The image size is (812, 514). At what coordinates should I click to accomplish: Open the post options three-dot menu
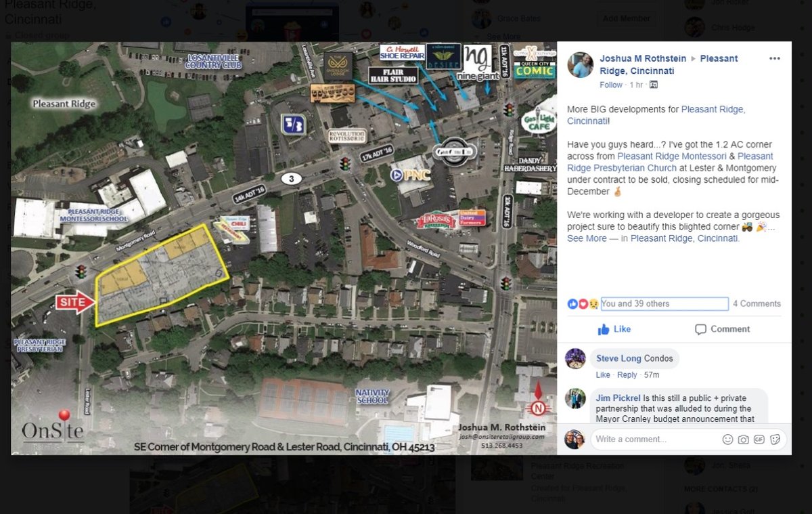coord(775,58)
